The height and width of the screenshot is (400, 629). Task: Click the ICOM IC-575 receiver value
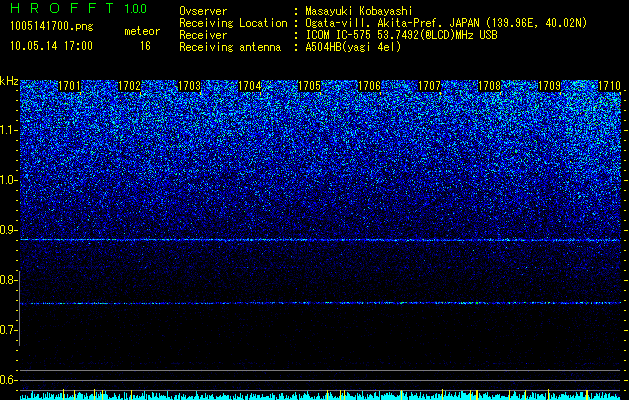click(401, 35)
